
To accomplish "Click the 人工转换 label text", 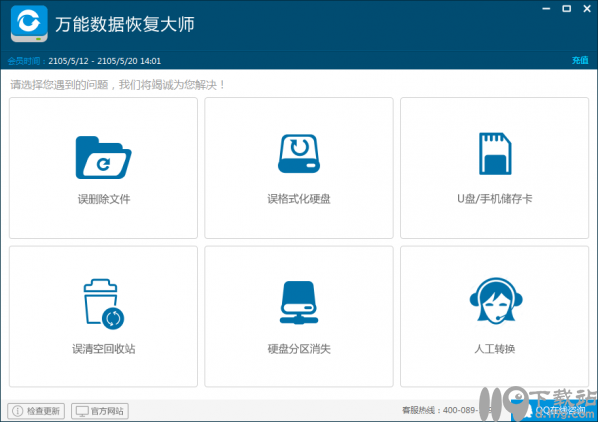I will click(x=494, y=349).
